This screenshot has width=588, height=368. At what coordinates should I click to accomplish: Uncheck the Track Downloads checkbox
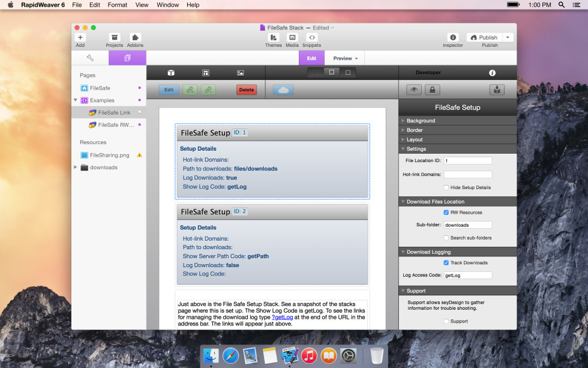point(446,262)
